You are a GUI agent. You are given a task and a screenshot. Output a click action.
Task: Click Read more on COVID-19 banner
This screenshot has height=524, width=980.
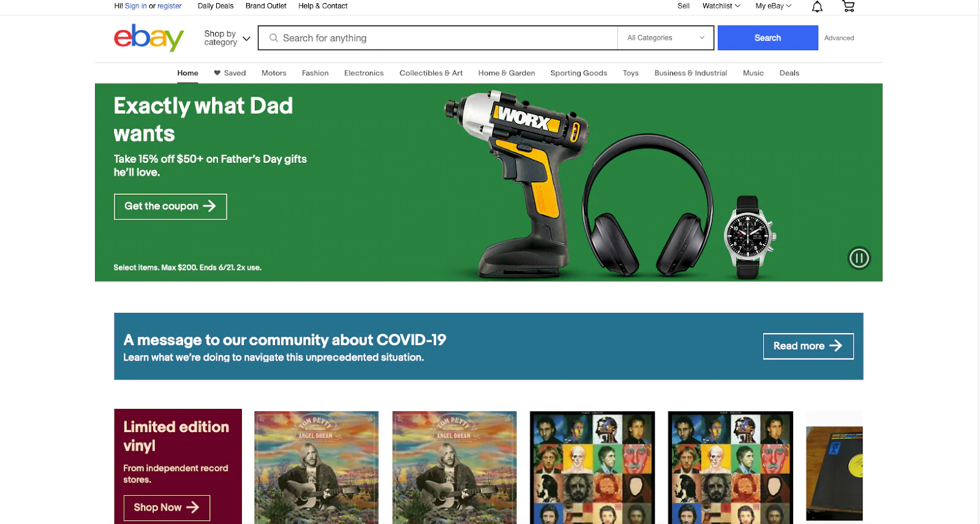(809, 346)
